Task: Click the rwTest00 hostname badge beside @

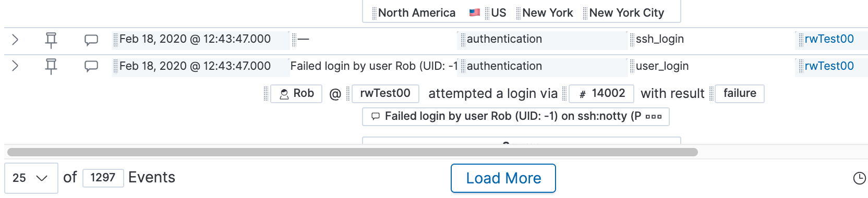Action: tap(385, 94)
